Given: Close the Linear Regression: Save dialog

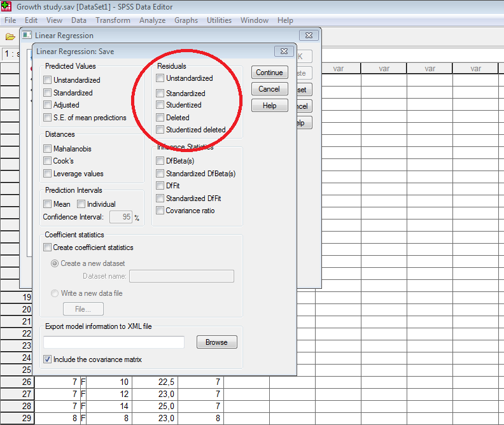Looking at the screenshot, I should coord(284,52).
